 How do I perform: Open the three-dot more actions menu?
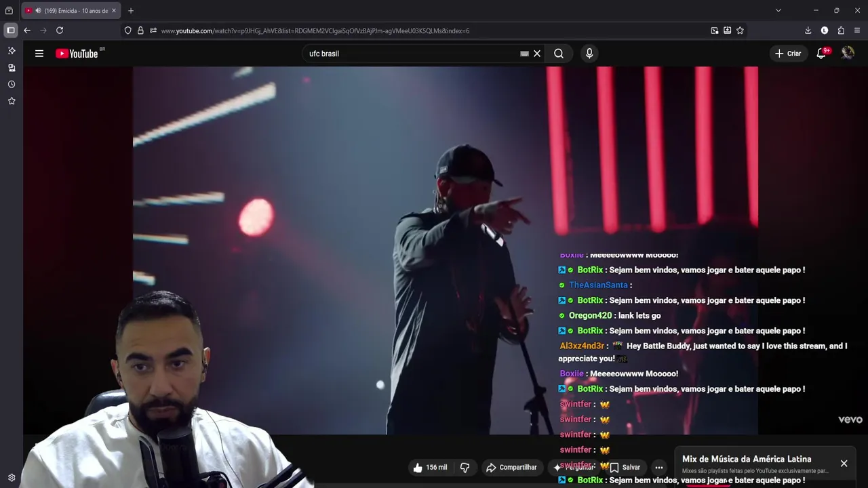pos(659,468)
